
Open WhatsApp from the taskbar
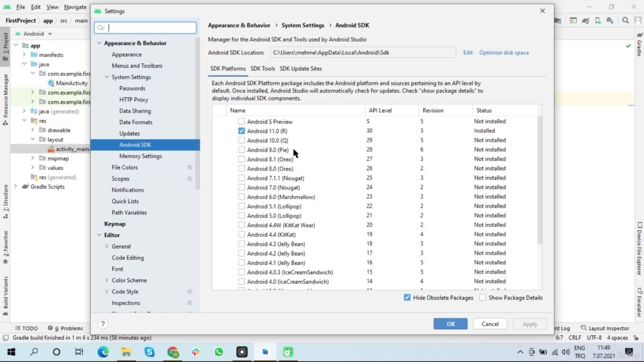219,352
